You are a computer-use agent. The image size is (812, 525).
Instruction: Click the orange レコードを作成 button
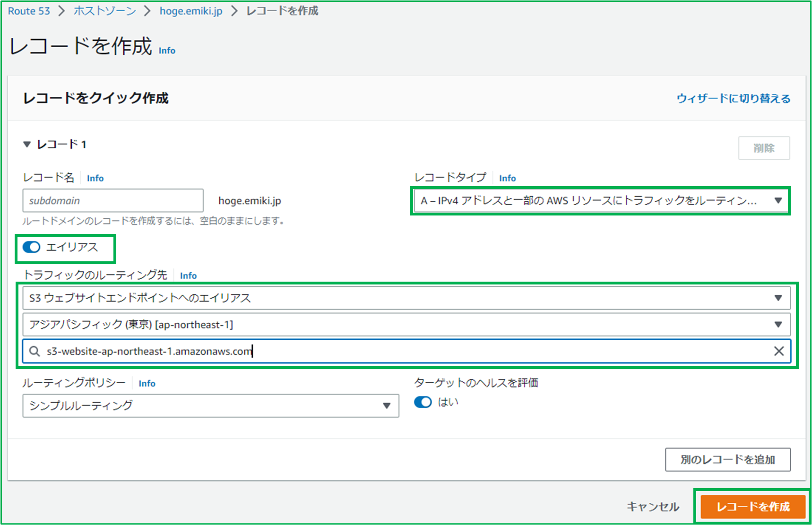753,507
